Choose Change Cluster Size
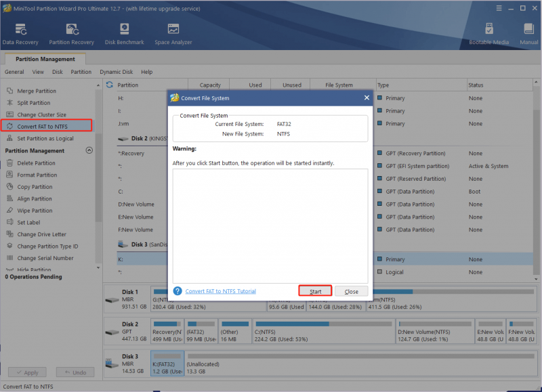 [x=41, y=114]
